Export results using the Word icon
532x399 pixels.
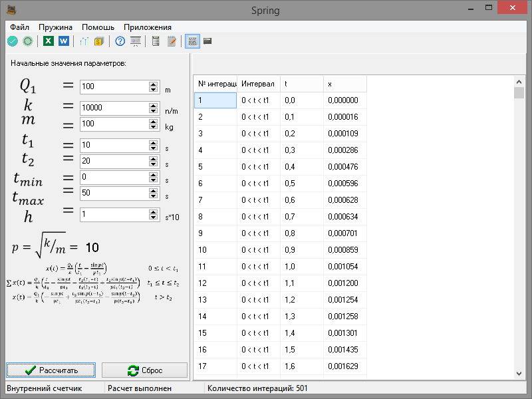[x=64, y=41]
